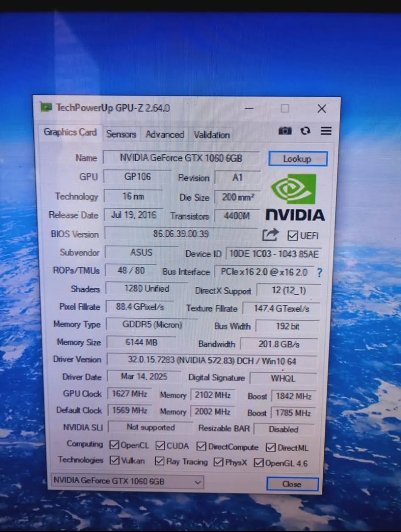Click the Driver Version field 32.0.15.7283
The width and height of the screenshot is (401, 532).
coord(212,360)
